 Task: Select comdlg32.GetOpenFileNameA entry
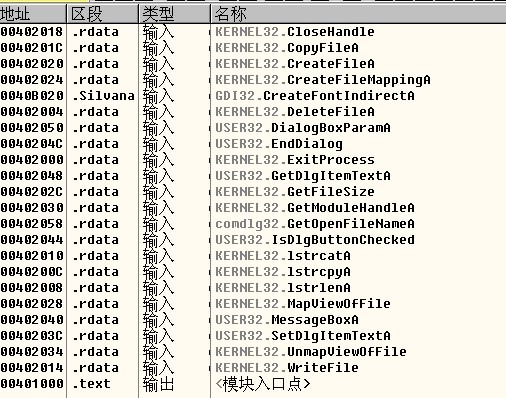(315, 224)
